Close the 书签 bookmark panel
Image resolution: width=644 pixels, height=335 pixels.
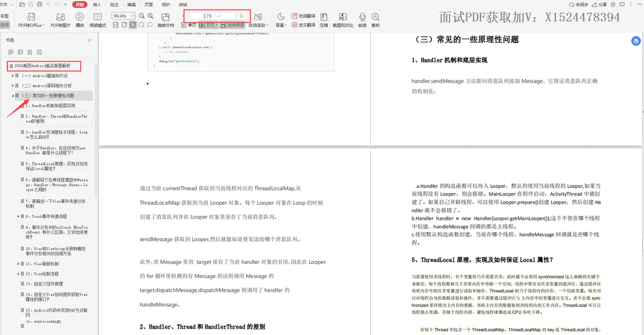90,40
